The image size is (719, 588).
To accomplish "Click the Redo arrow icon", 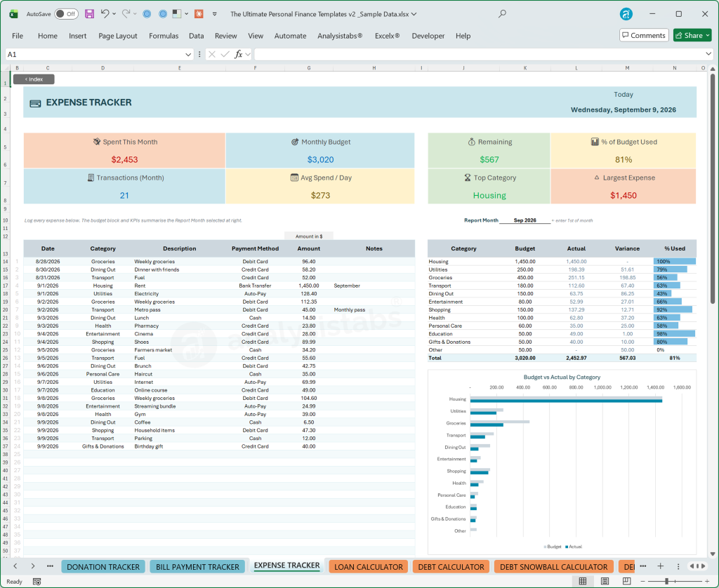I will tap(126, 14).
